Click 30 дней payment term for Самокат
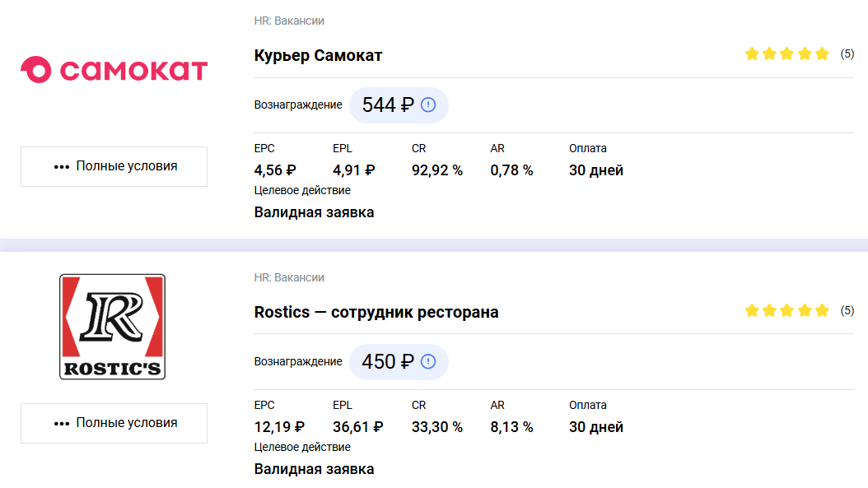Viewport: 868px width, 488px height. [596, 170]
